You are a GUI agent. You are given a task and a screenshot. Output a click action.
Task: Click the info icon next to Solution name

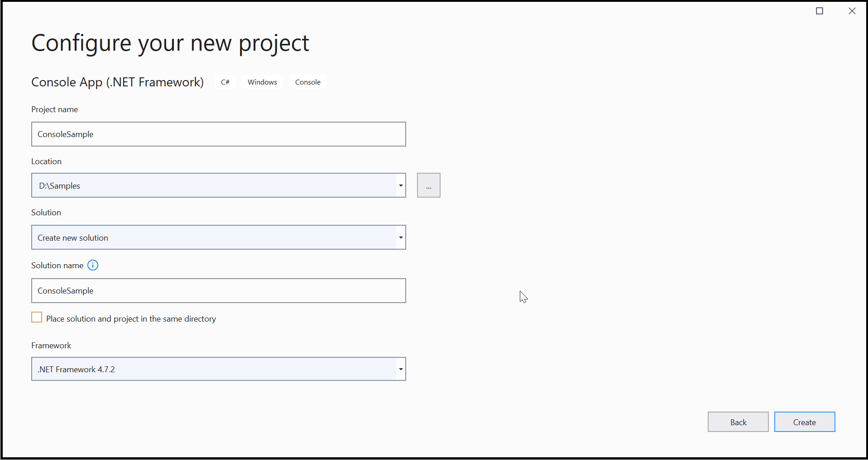click(x=92, y=265)
